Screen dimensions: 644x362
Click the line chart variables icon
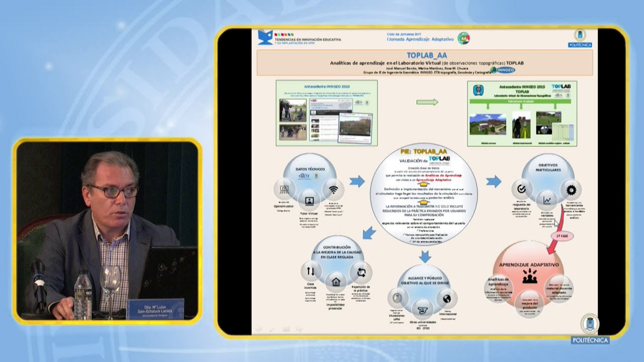(x=546, y=200)
